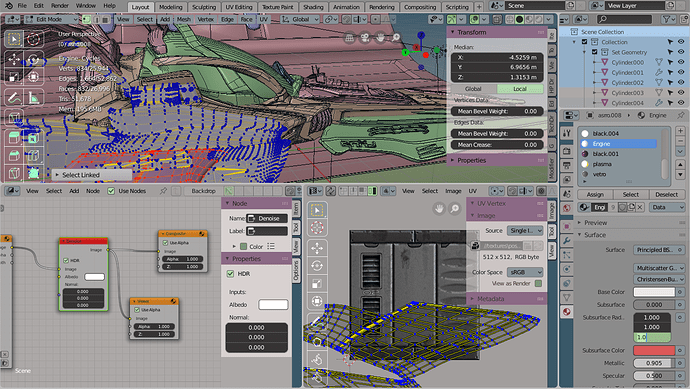690x389 pixels.
Task: Open the Color Space sRGB dropdown
Action: [525, 272]
